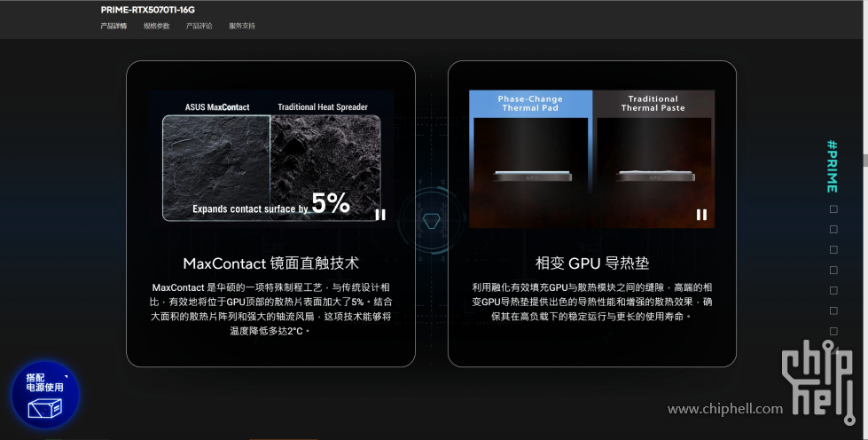Click the 相变 GPU 导热垫 heading
This screenshot has height=440, width=868.
591,263
